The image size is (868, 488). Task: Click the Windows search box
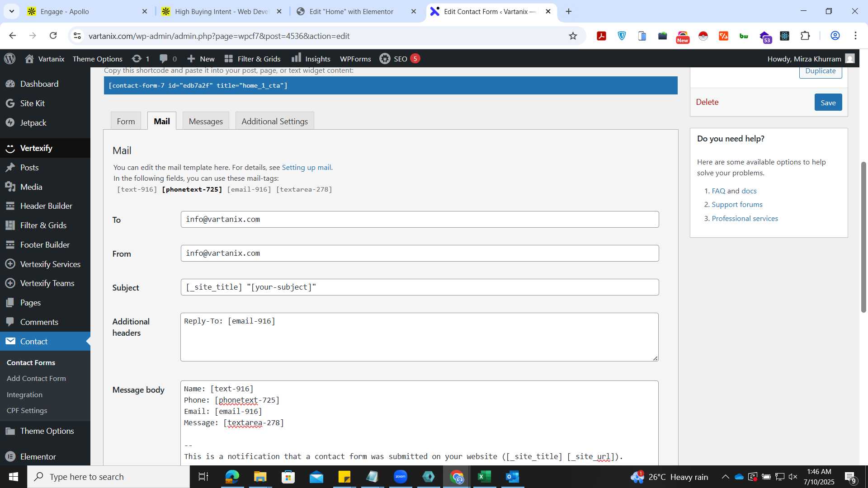[108, 477]
